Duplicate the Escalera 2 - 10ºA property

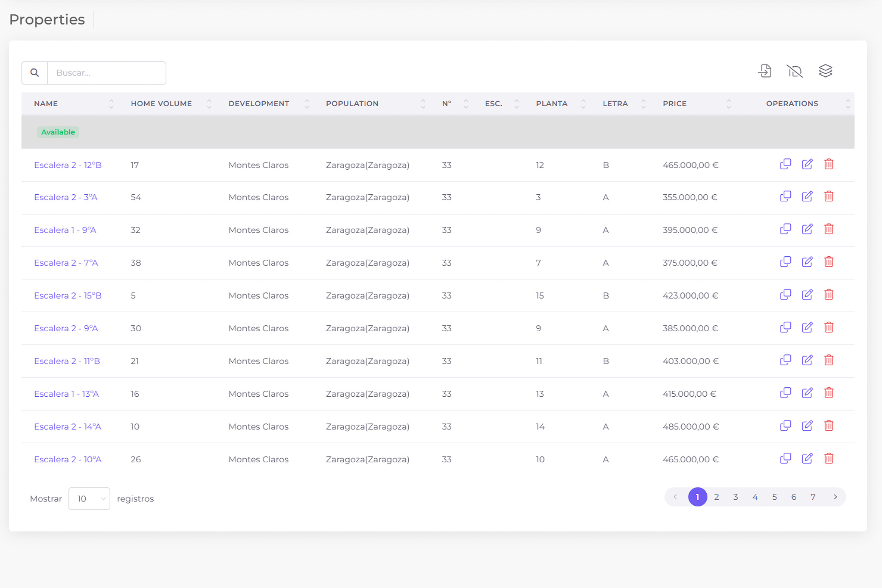[x=786, y=458]
